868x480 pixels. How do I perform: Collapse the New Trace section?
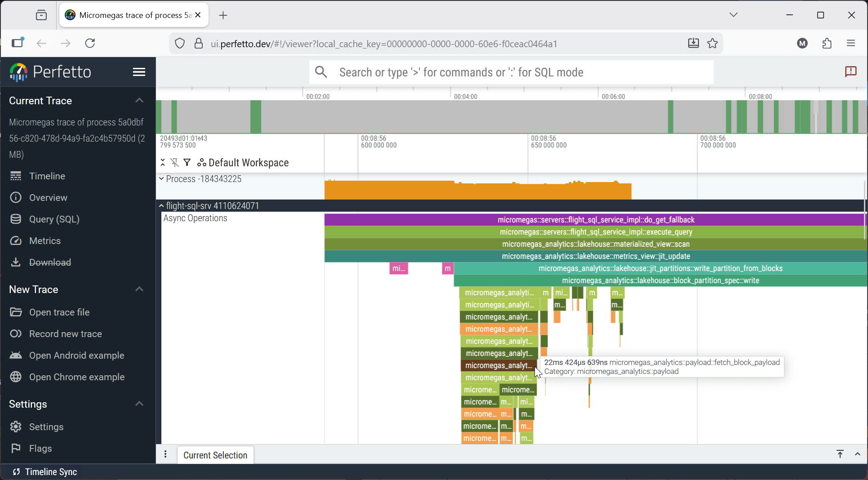pos(139,289)
